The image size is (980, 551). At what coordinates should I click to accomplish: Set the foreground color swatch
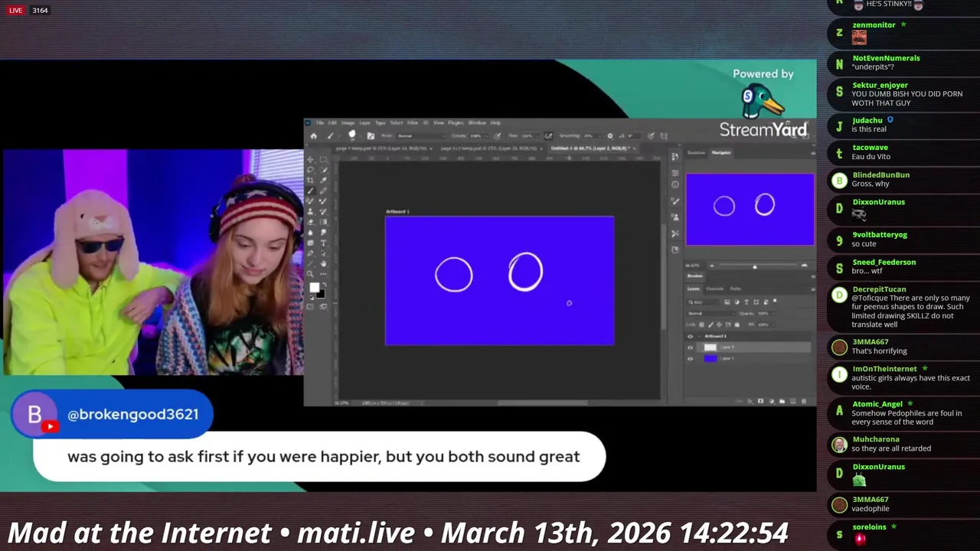click(x=314, y=288)
